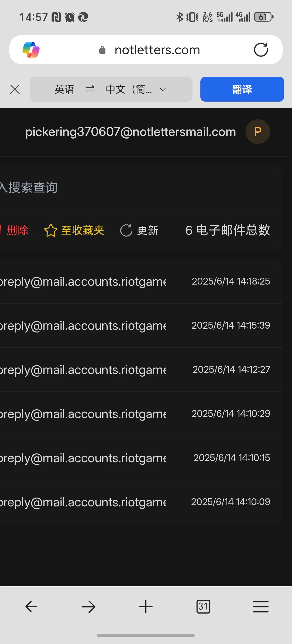Close the translation bar
Screen dimensions: 292x644
pyautogui.click(x=15, y=89)
